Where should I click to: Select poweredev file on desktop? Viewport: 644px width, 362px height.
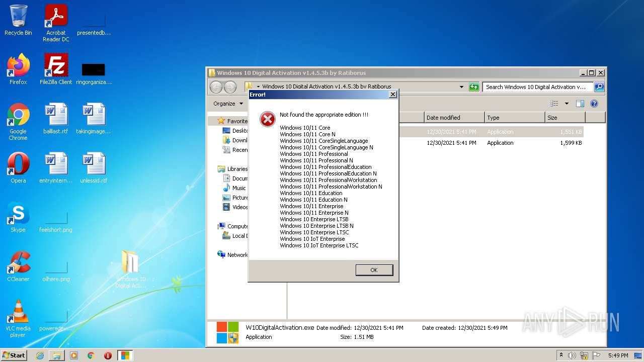point(56,321)
